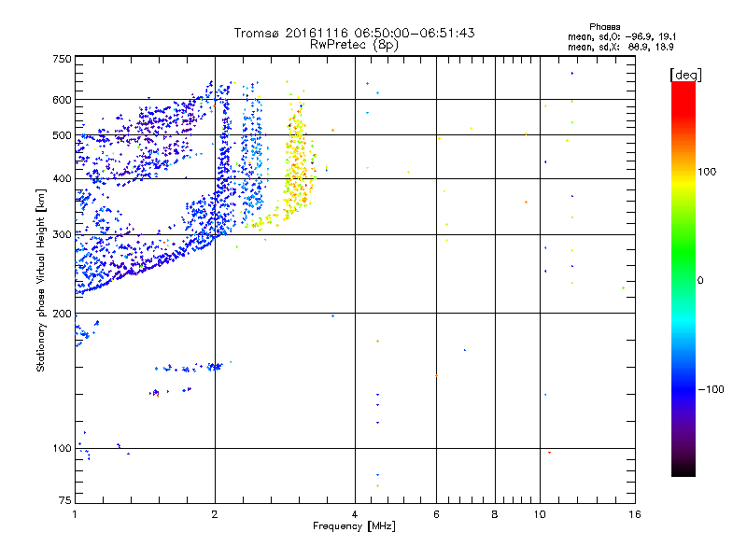Click the y-axis tick label '75'

coord(65,500)
